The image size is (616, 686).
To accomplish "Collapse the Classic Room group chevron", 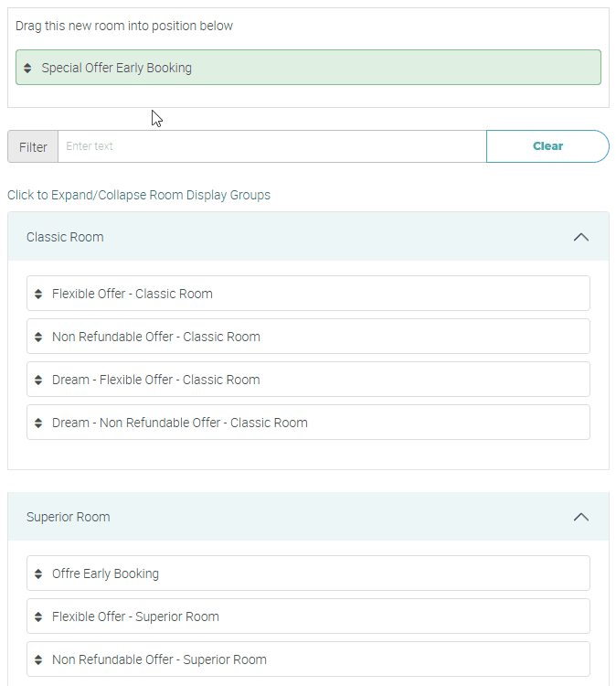I will coord(580,237).
